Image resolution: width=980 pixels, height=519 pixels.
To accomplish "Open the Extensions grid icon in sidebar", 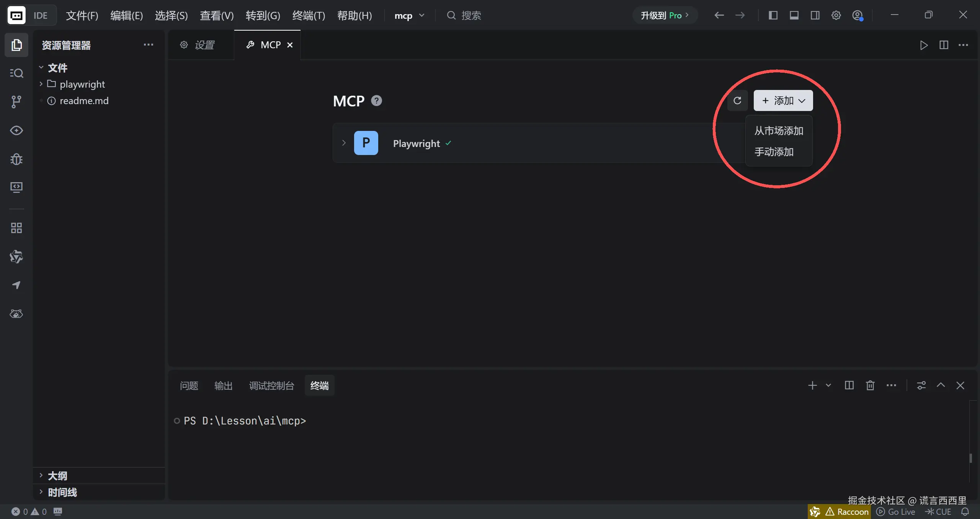I will click(16, 228).
